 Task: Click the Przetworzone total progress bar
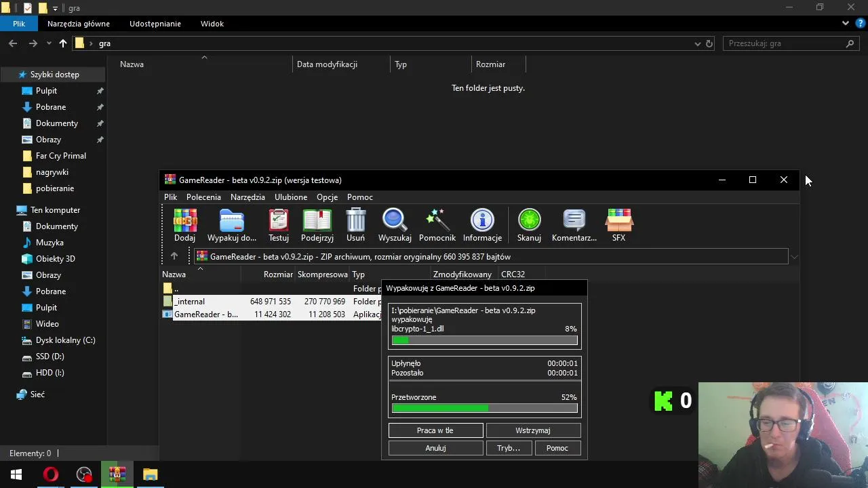tap(484, 408)
